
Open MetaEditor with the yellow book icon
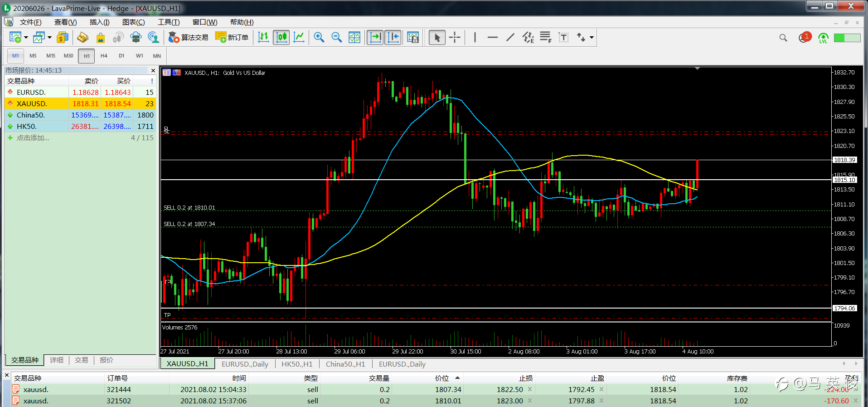[x=82, y=38]
